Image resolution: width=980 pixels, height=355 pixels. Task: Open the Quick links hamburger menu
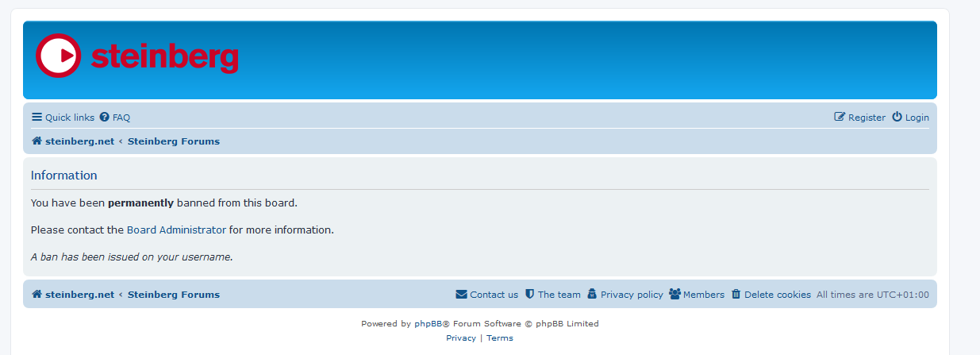63,118
